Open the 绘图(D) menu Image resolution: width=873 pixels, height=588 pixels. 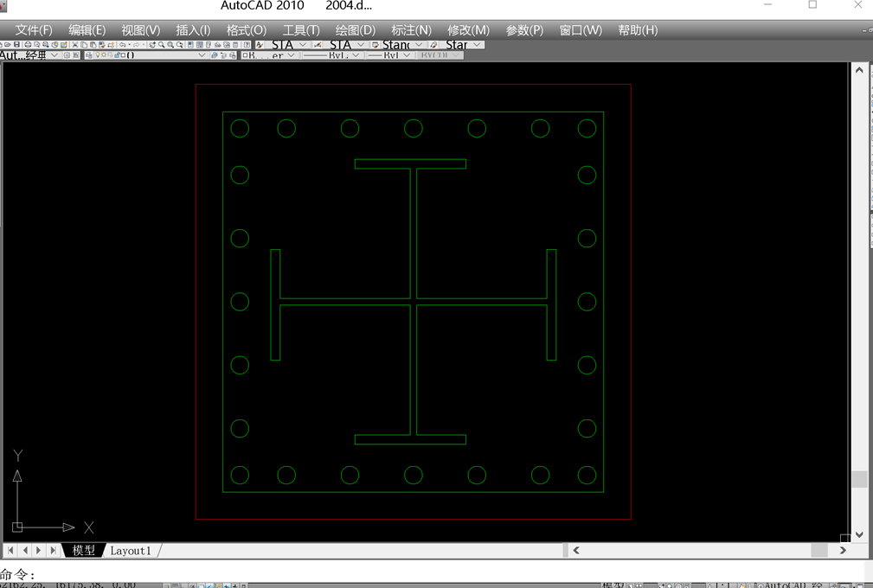coord(356,30)
